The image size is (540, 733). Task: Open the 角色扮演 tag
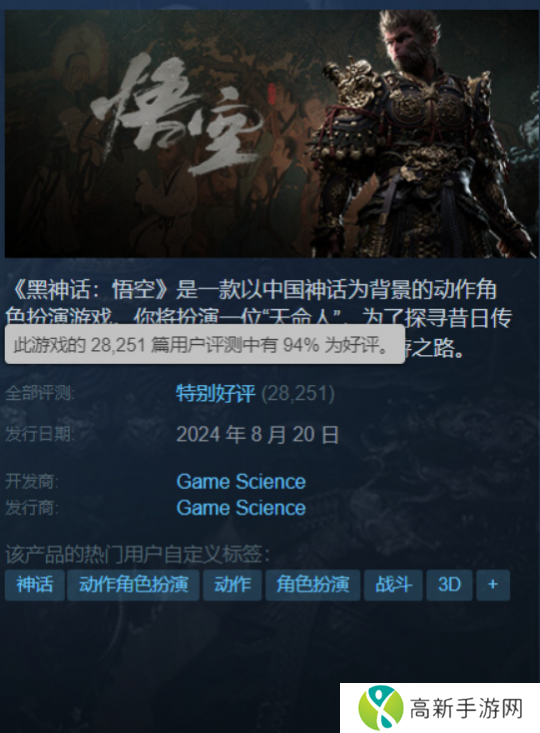click(x=313, y=584)
